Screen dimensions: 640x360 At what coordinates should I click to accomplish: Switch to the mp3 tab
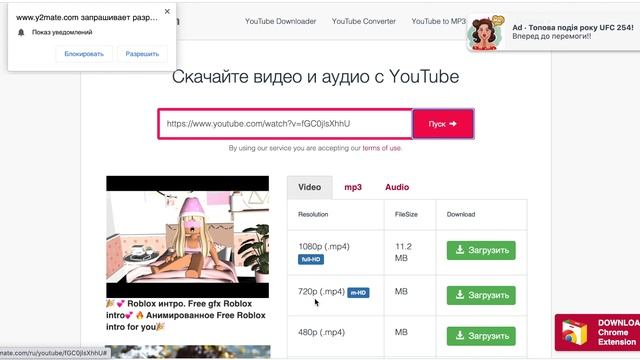353,187
